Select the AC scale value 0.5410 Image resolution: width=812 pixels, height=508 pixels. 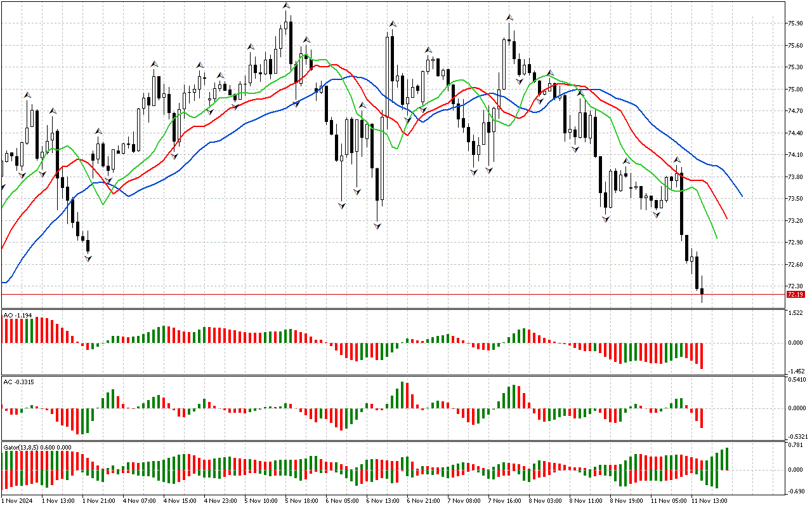point(797,380)
